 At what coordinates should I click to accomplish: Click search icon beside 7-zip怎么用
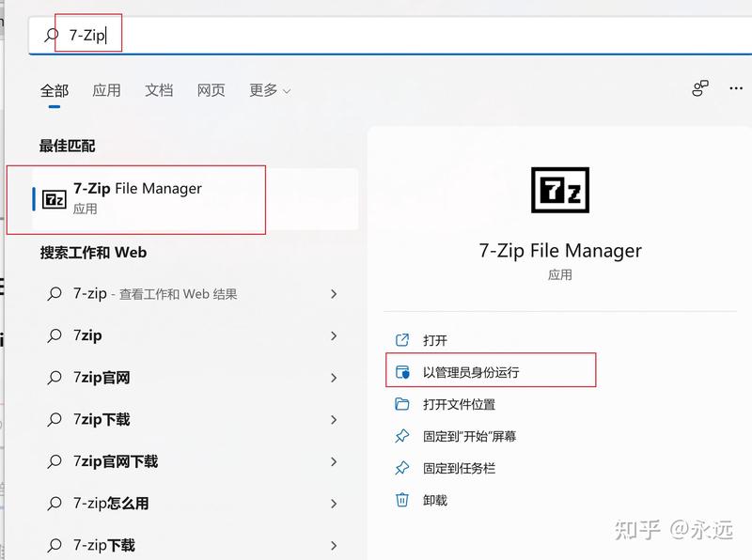coord(55,504)
